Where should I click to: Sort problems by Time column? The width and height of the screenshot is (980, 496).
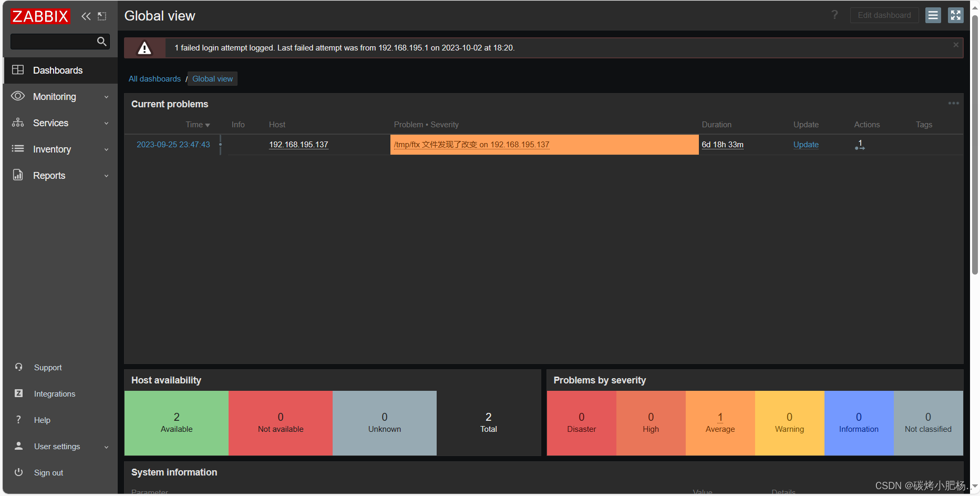(x=198, y=125)
